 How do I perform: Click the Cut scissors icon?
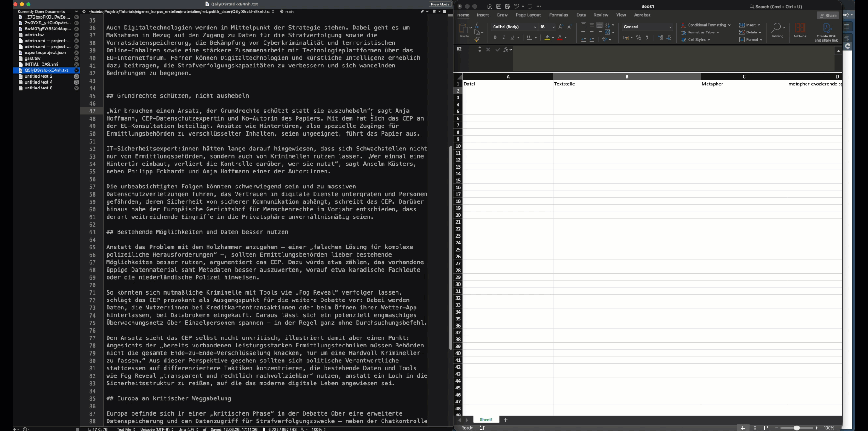(x=477, y=25)
